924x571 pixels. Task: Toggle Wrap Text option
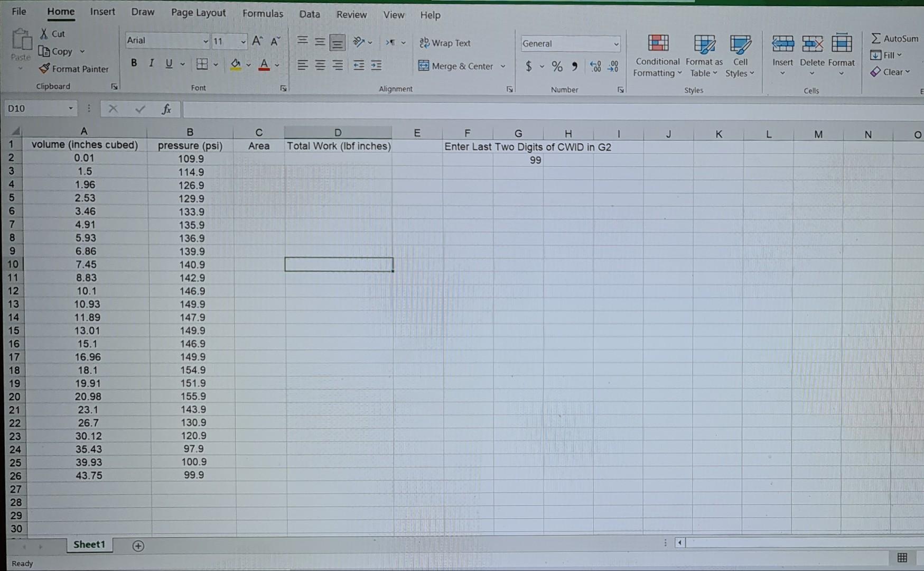coord(445,43)
